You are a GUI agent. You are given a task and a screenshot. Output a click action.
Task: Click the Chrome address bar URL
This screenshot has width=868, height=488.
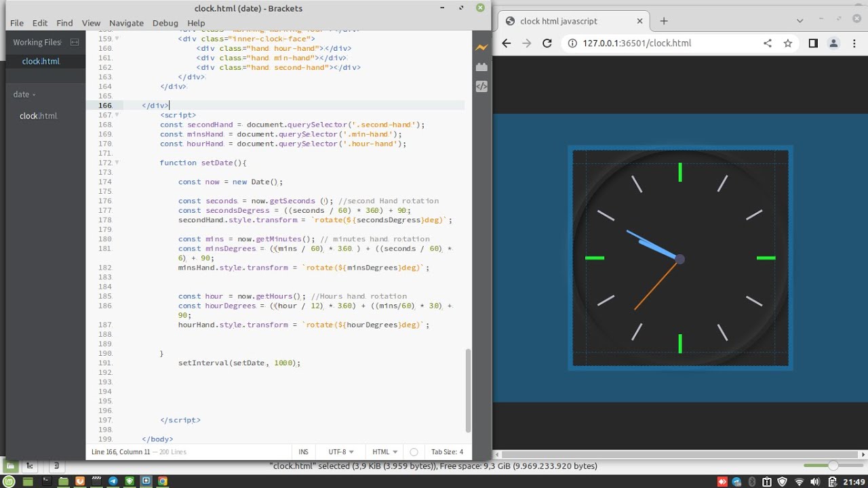point(637,43)
